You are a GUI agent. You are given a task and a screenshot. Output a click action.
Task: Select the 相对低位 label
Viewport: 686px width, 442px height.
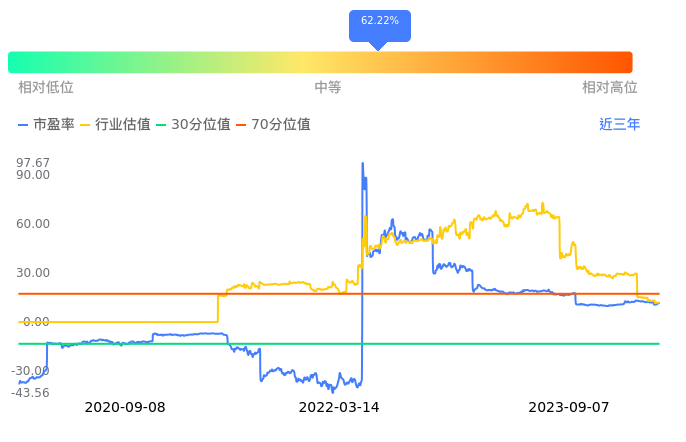(x=46, y=88)
